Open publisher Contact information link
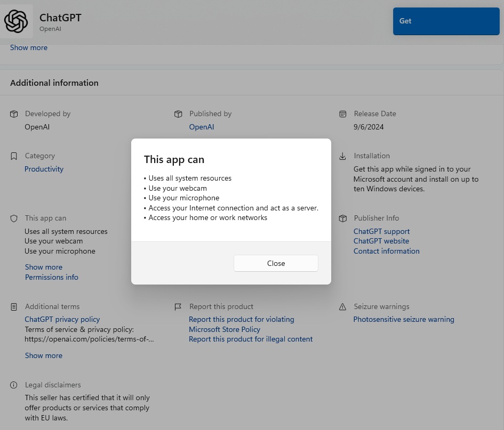This screenshot has width=504, height=430. (386, 251)
